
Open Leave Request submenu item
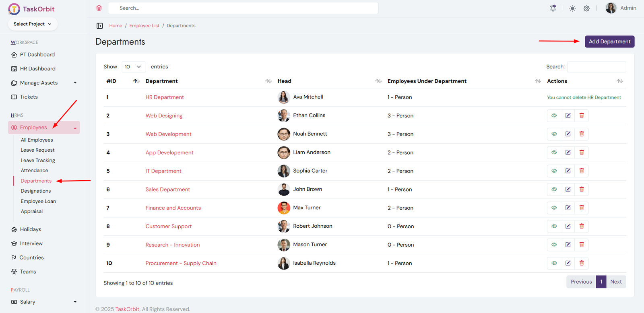click(38, 150)
